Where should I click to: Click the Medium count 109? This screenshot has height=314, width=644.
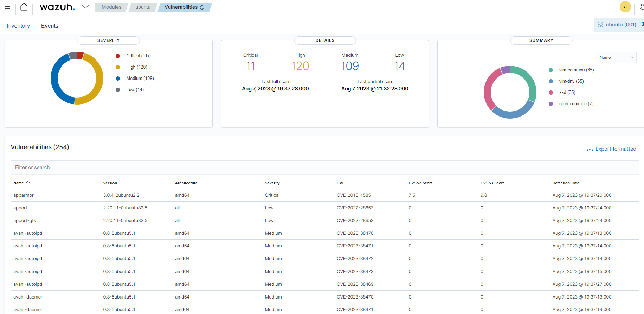(350, 66)
